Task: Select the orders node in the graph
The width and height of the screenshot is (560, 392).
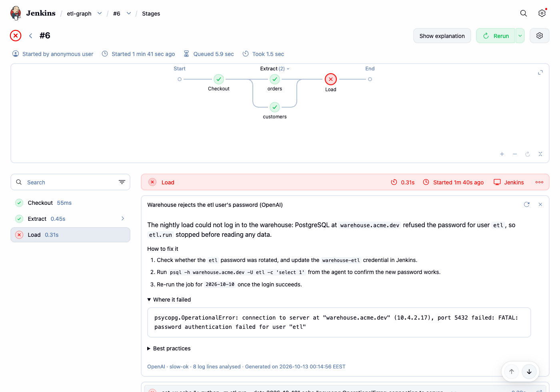Action: 275,79
